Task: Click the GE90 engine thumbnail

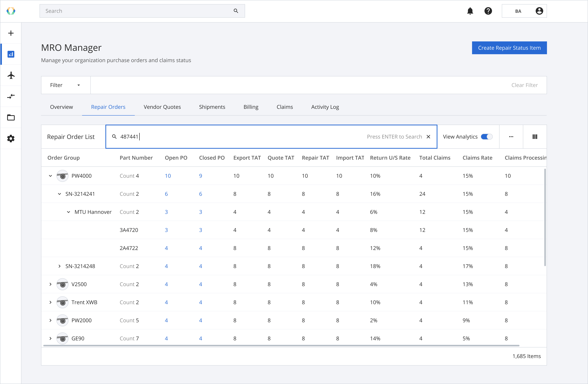Action: click(62, 338)
